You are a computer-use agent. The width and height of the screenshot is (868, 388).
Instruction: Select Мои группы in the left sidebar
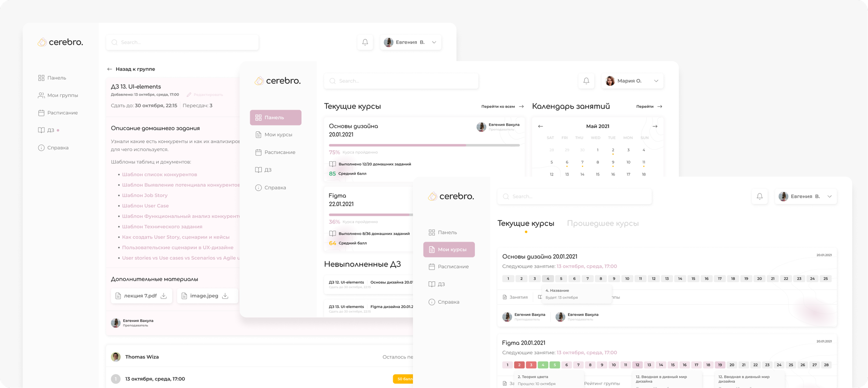(x=59, y=95)
